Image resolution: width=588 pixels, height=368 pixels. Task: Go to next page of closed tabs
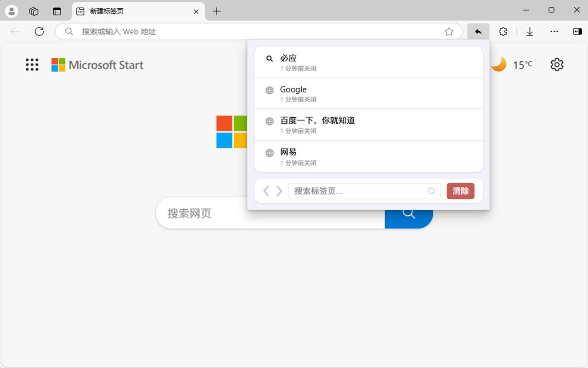(x=279, y=191)
